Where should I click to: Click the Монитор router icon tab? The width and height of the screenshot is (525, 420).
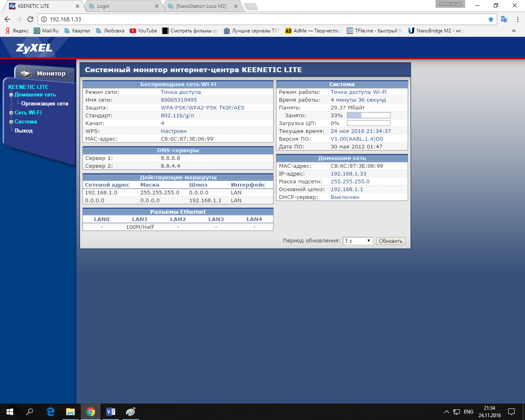tap(45, 73)
